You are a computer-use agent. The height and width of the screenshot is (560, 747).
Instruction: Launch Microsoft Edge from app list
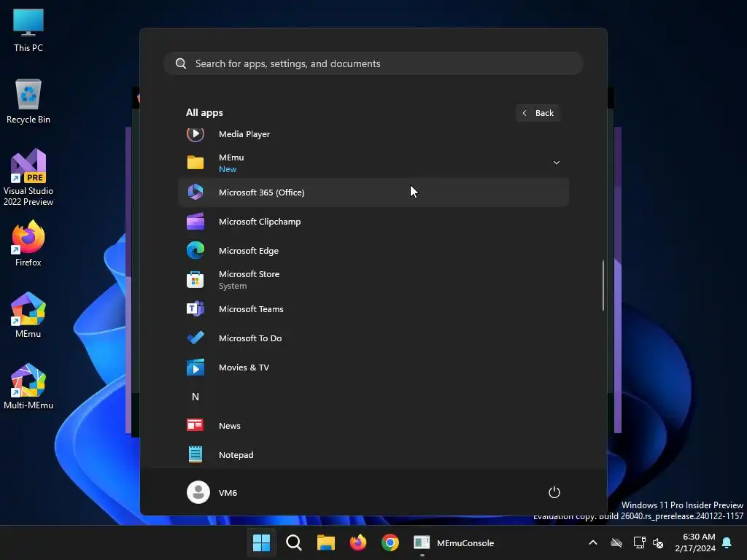pos(373,251)
